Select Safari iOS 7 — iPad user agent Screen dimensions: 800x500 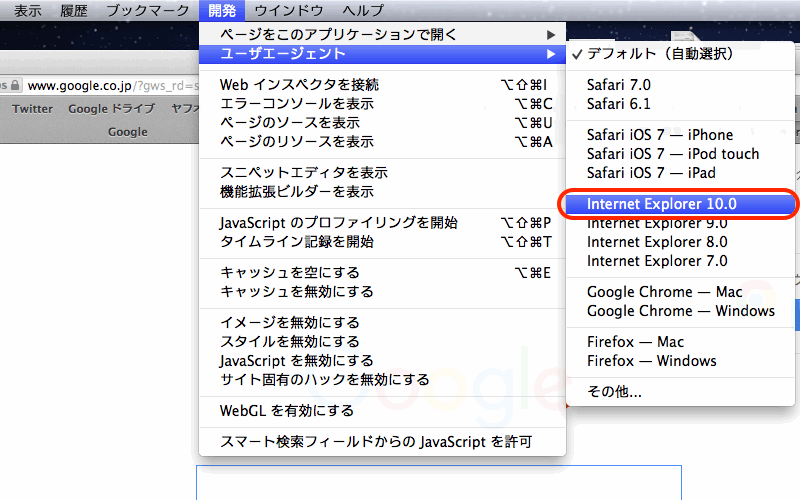click(x=651, y=173)
